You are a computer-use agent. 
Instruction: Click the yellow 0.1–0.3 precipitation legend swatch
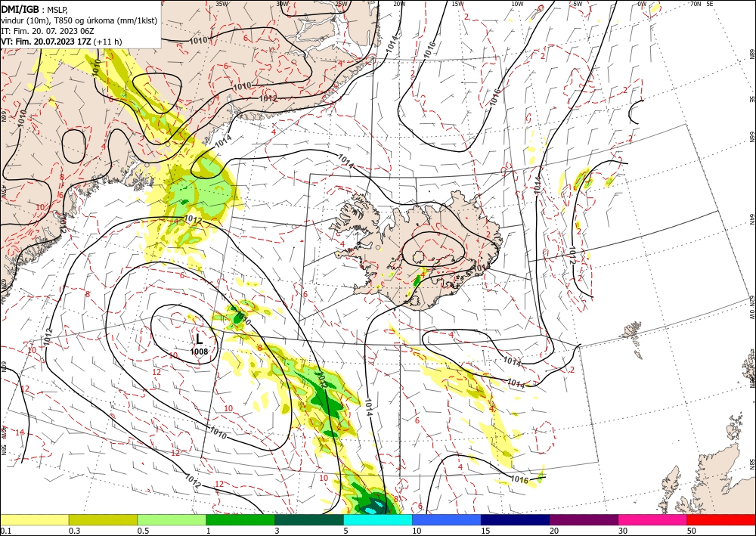[x=34, y=519]
